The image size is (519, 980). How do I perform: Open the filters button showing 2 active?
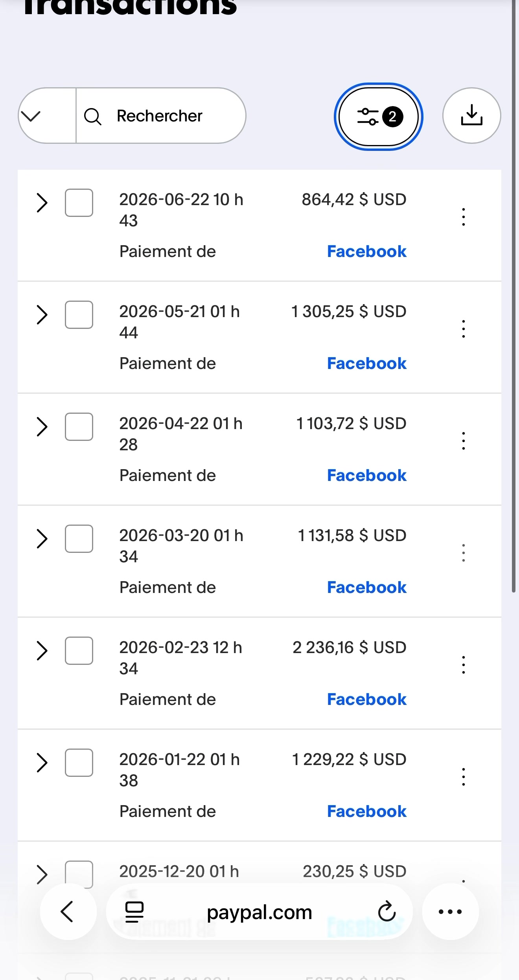tap(379, 116)
